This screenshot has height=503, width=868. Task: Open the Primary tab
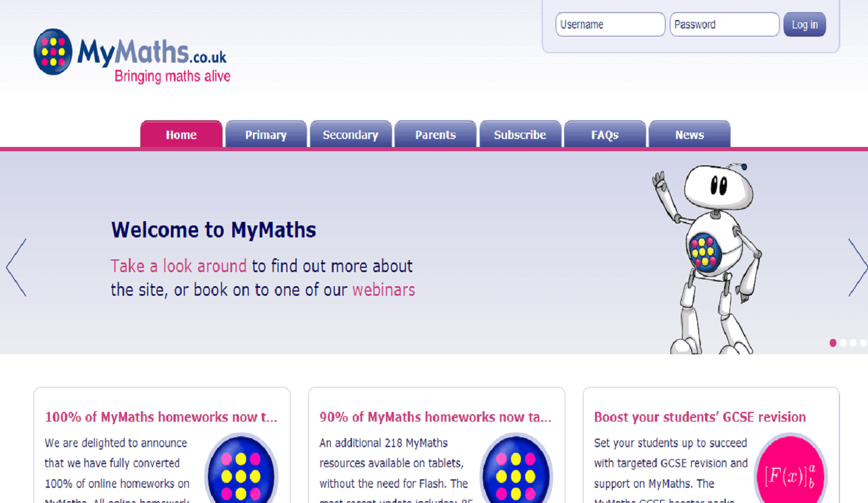click(266, 135)
